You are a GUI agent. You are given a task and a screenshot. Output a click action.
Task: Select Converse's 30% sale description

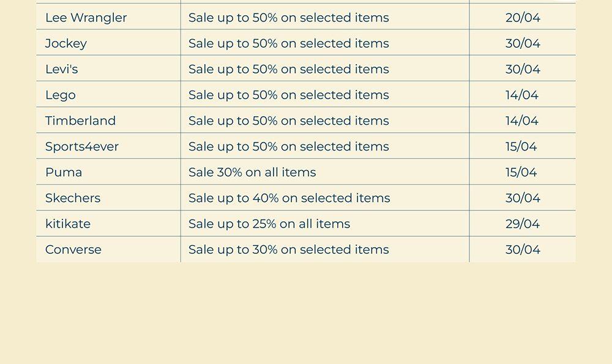point(288,249)
